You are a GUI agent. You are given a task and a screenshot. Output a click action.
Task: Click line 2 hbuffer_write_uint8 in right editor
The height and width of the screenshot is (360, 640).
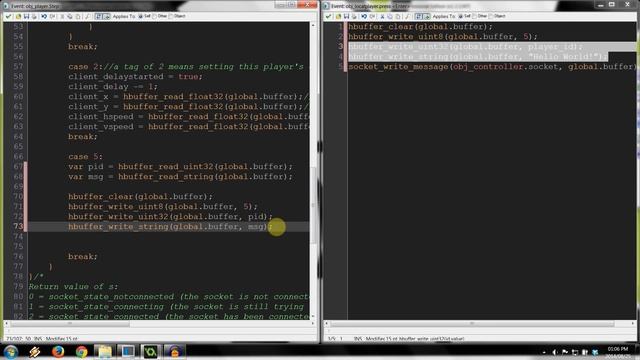click(x=443, y=37)
